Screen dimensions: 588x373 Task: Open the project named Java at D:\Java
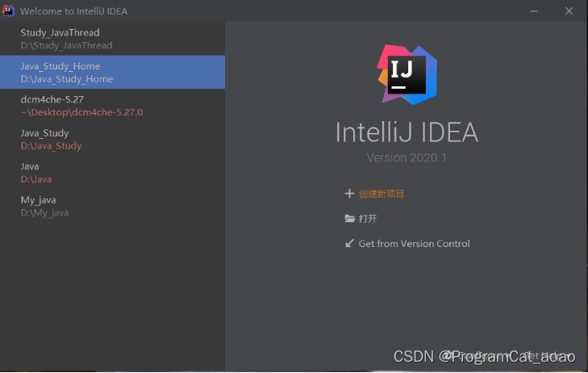click(x=112, y=173)
